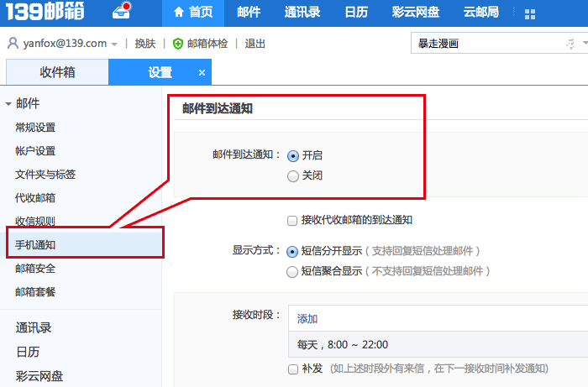
Task: Click the 添加 link in 接收时段
Action: 307,319
